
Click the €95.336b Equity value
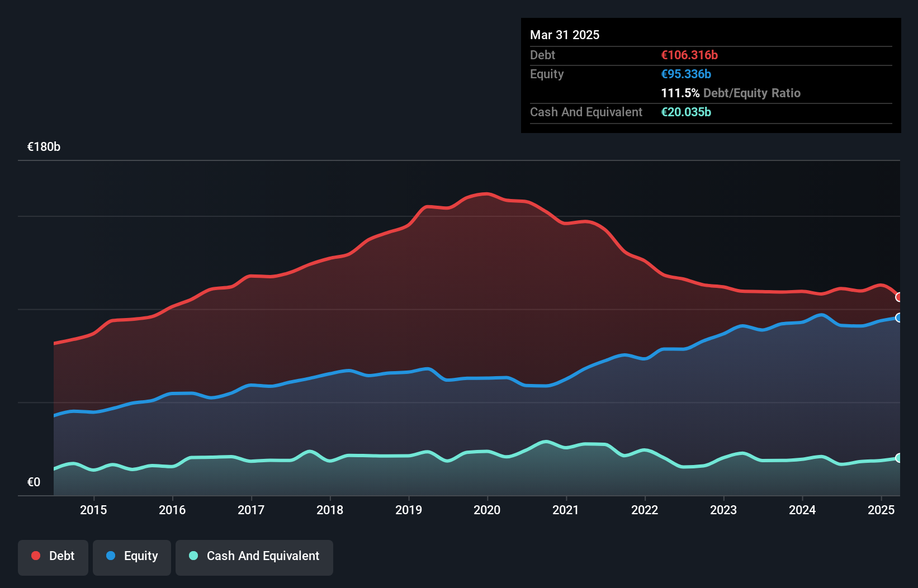[686, 74]
